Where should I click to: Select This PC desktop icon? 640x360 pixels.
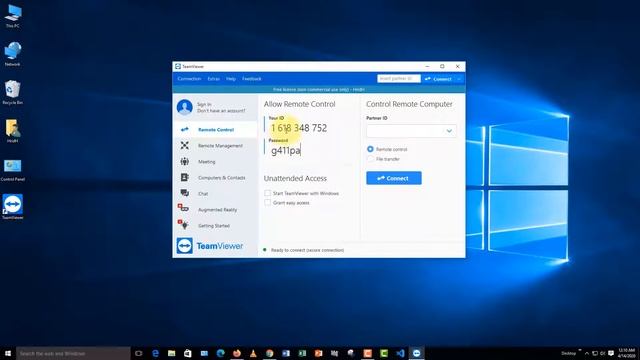pos(13,16)
